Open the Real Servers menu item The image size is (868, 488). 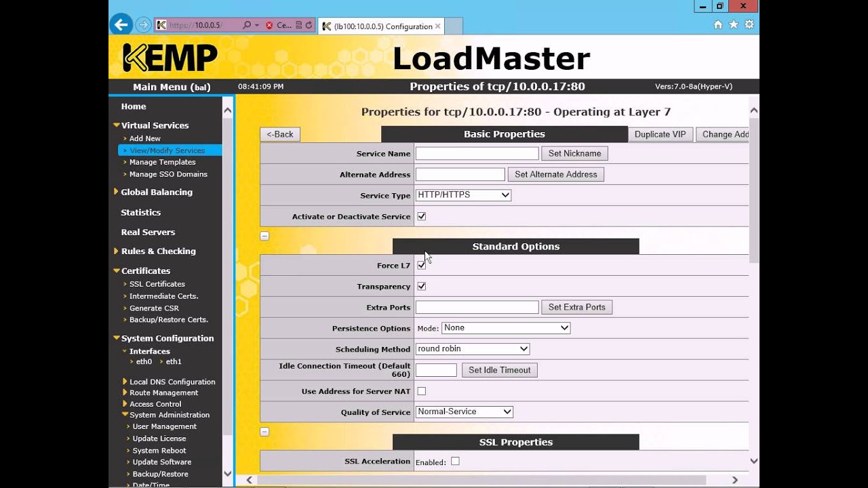pos(148,232)
